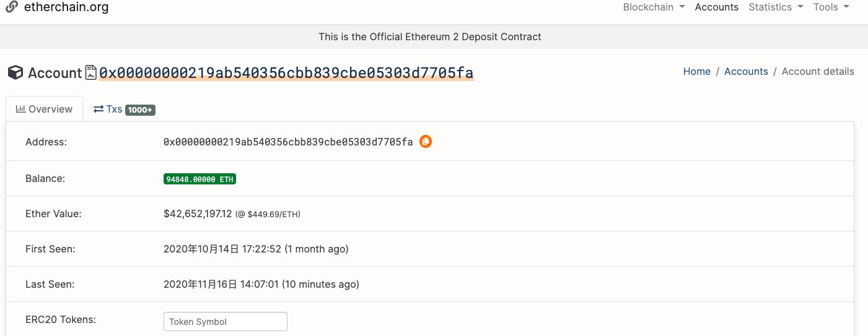This screenshot has width=868, height=336.
Task: Open the Tools dropdown in the navbar
Action: pyautogui.click(x=831, y=7)
